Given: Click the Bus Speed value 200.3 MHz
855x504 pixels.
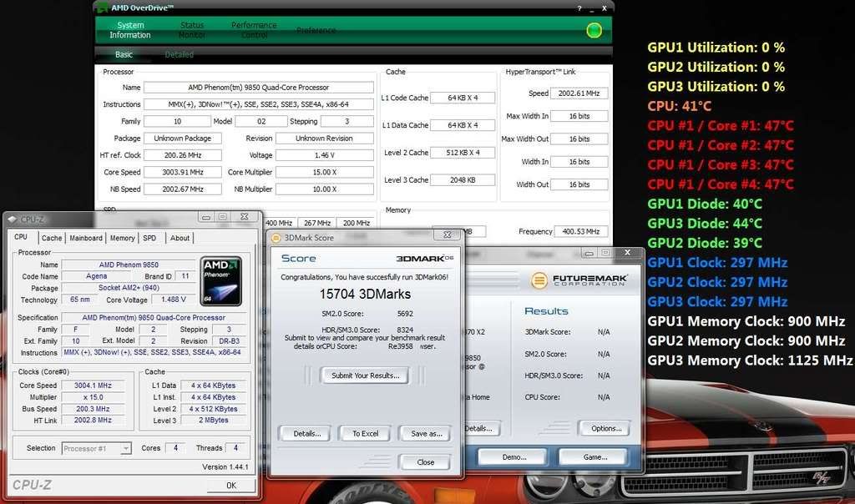Looking at the screenshot, I should tap(93, 409).
